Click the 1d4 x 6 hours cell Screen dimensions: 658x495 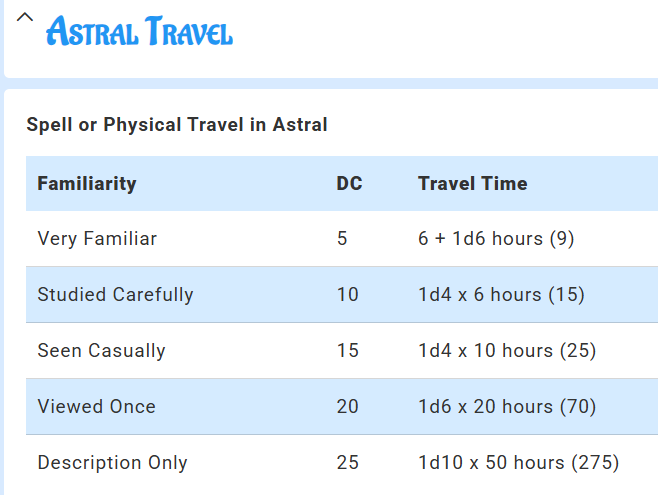click(501, 295)
